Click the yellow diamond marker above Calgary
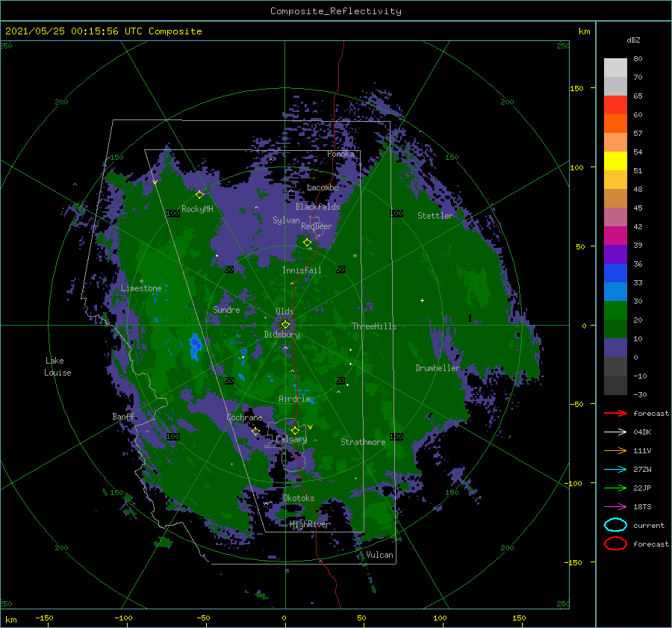The width and height of the screenshot is (672, 628). [295, 430]
